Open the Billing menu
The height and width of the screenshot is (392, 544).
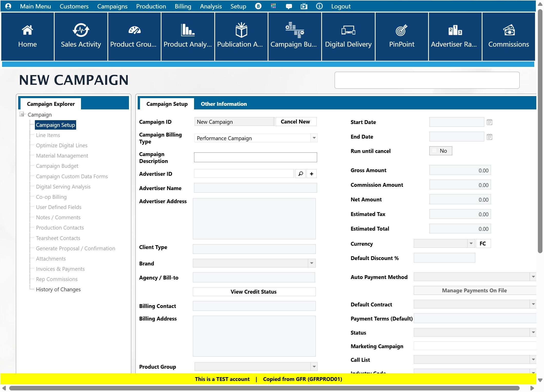[183, 6]
